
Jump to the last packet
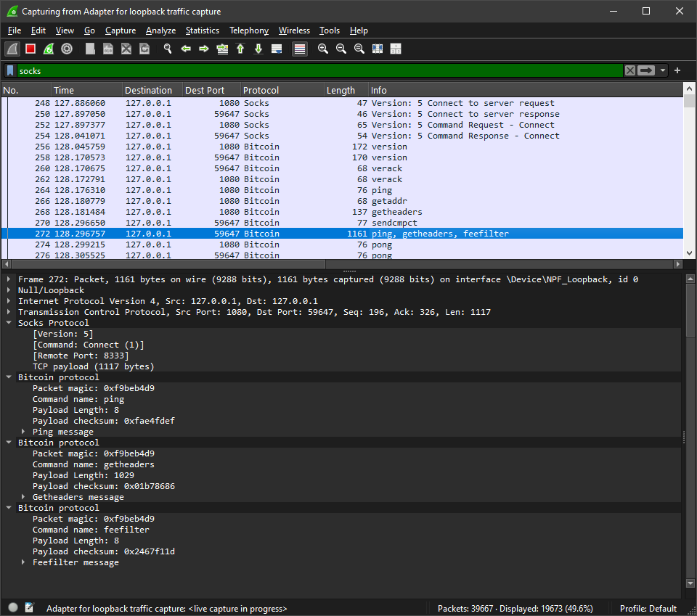pyautogui.click(x=258, y=49)
